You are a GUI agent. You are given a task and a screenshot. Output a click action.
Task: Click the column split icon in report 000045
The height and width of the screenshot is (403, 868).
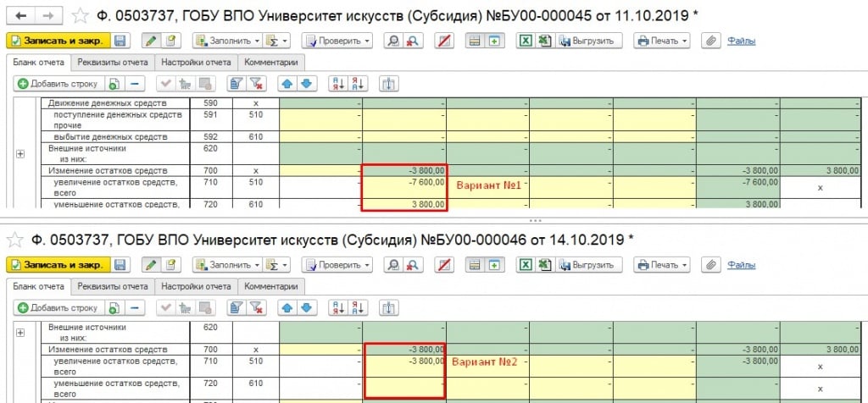coord(388,84)
